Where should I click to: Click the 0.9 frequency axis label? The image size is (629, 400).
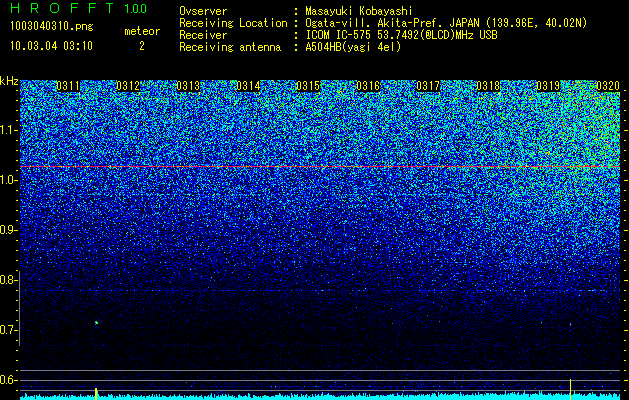(9, 230)
